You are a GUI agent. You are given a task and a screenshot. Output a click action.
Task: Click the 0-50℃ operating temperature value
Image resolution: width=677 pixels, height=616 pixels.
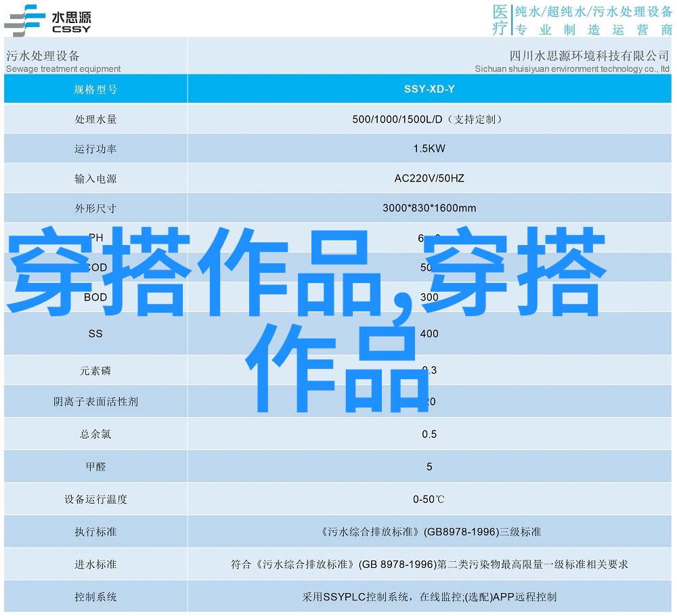pos(429,500)
